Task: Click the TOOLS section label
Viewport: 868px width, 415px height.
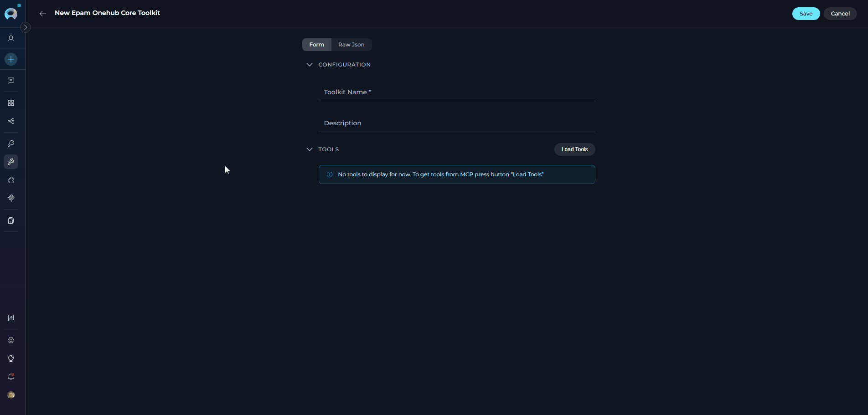Action: pos(329,149)
